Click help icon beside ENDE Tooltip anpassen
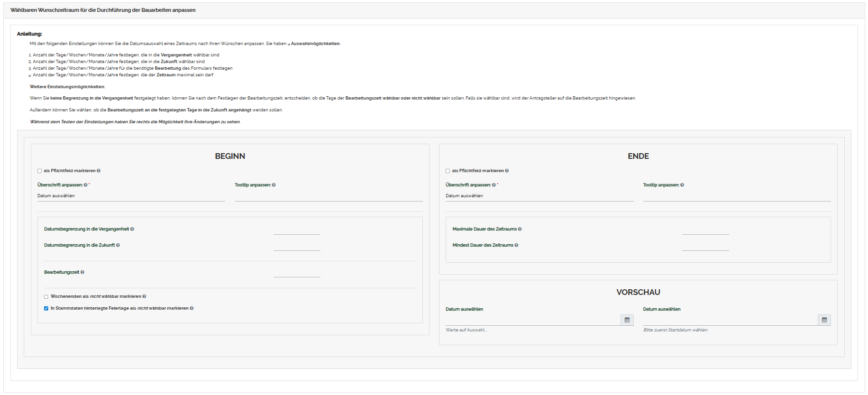This screenshot has height=395, width=868. (x=682, y=185)
